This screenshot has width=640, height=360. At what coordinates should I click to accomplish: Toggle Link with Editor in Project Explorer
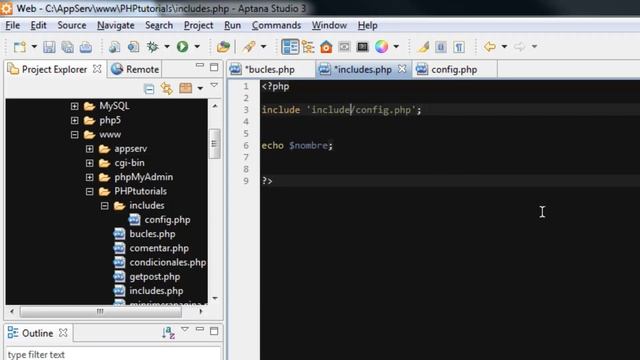[167, 89]
